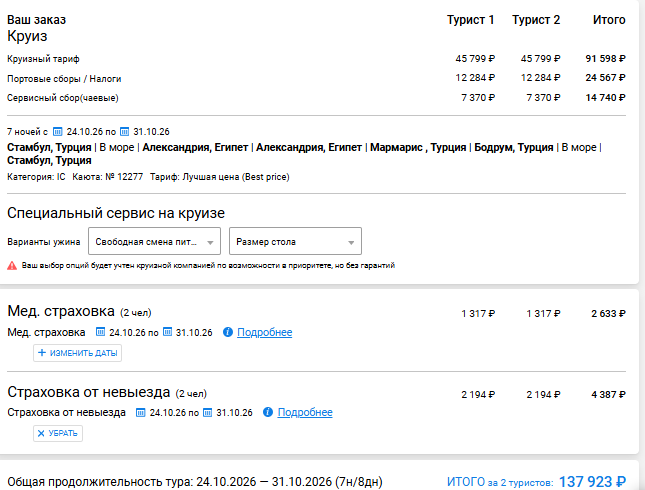
Task: Click cruise fare total 91 598 ₽
Action: 606,59
